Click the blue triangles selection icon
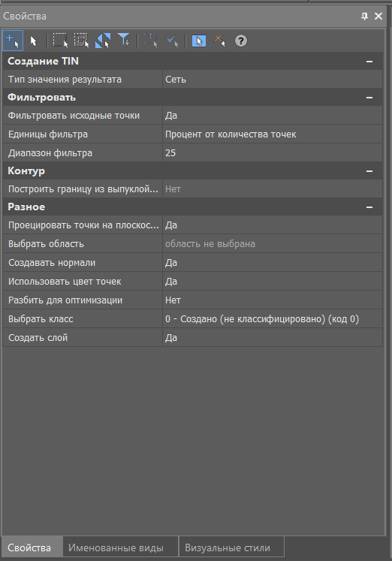 (x=103, y=41)
